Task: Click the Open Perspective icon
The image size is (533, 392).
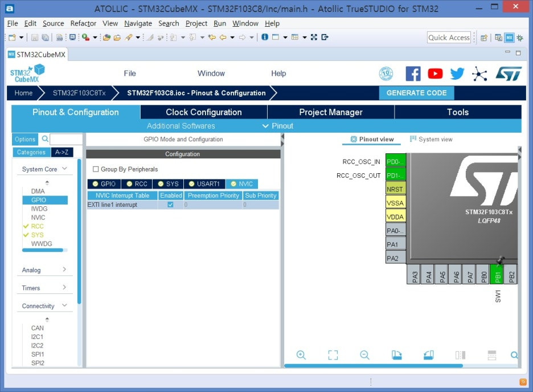Action: (x=483, y=38)
